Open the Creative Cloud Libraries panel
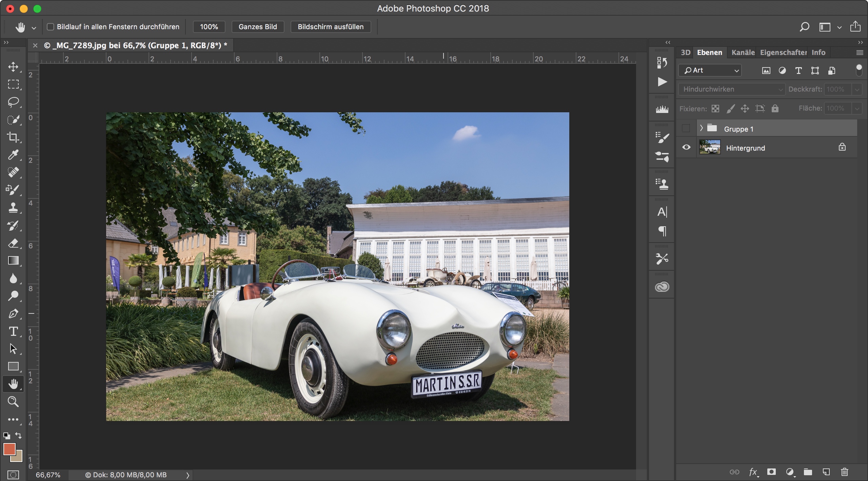The image size is (868, 481). tap(662, 287)
